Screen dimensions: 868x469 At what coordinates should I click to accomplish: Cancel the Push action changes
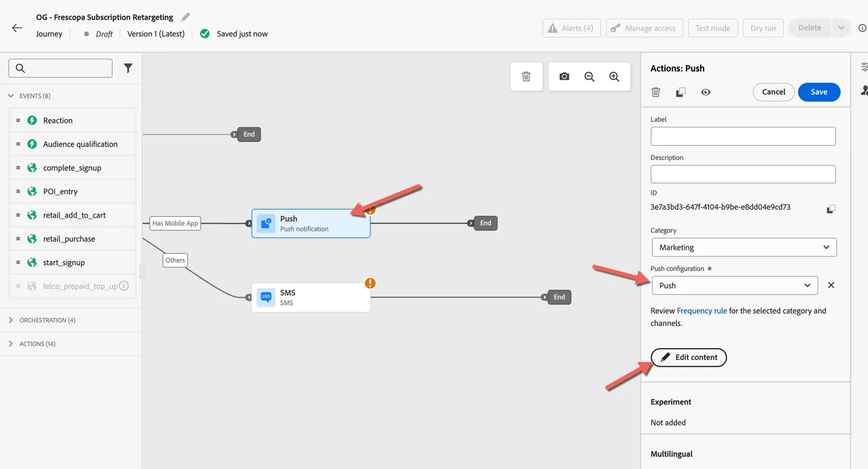pyautogui.click(x=773, y=92)
